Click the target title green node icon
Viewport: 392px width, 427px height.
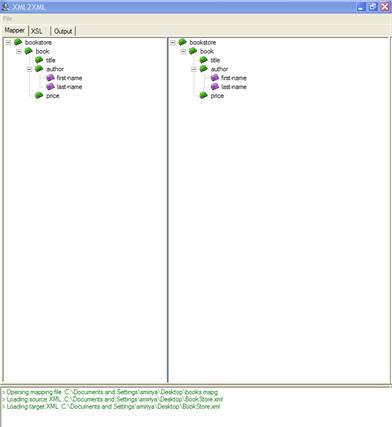point(204,60)
